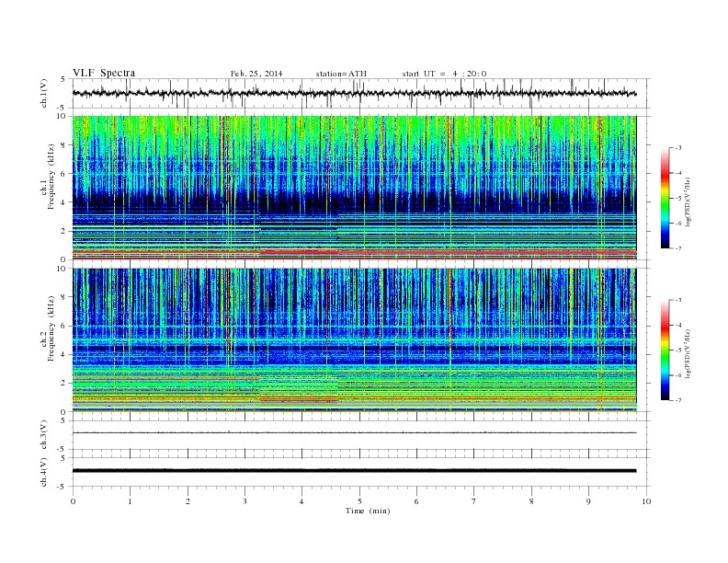Select the date text "Feb. 25, 2014"
728x563 pixels.
pyautogui.click(x=256, y=74)
